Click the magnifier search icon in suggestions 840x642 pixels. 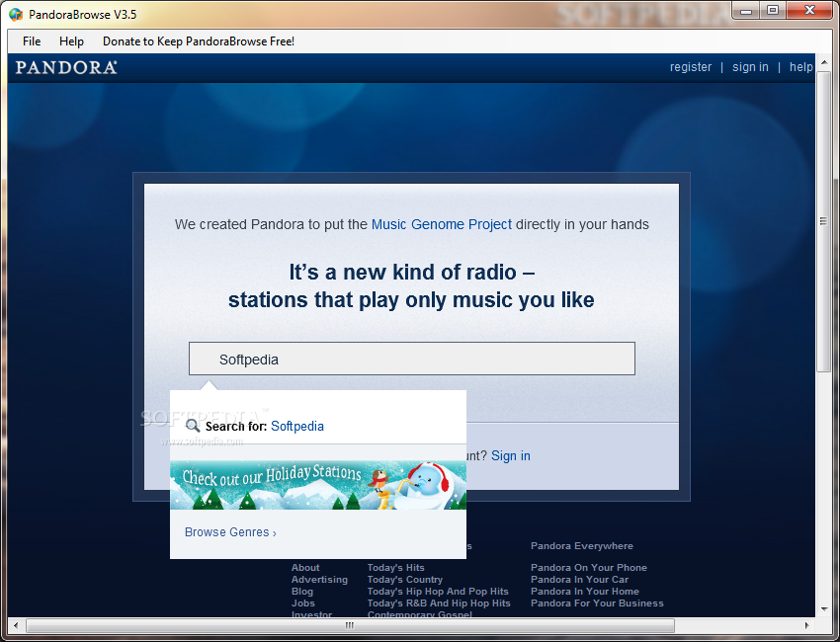(193, 427)
